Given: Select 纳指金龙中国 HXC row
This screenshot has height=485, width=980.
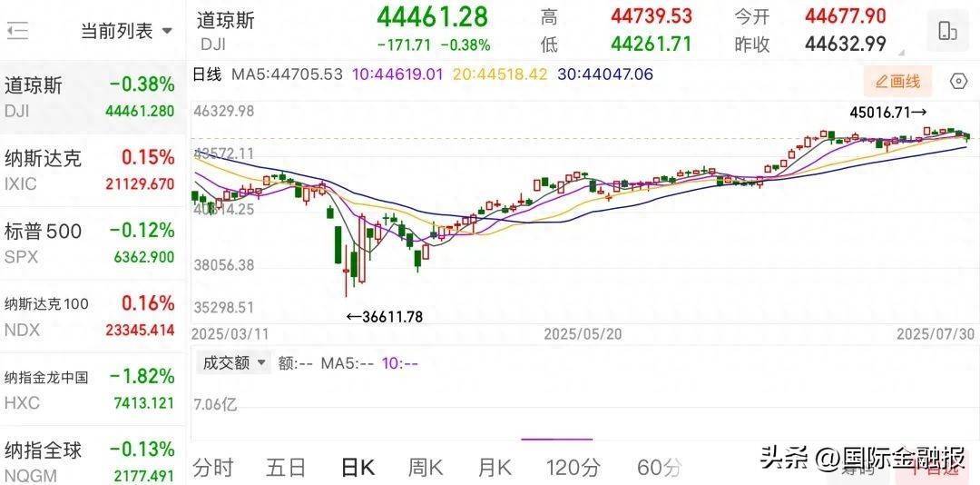Looking at the screenshot, I should [93, 390].
